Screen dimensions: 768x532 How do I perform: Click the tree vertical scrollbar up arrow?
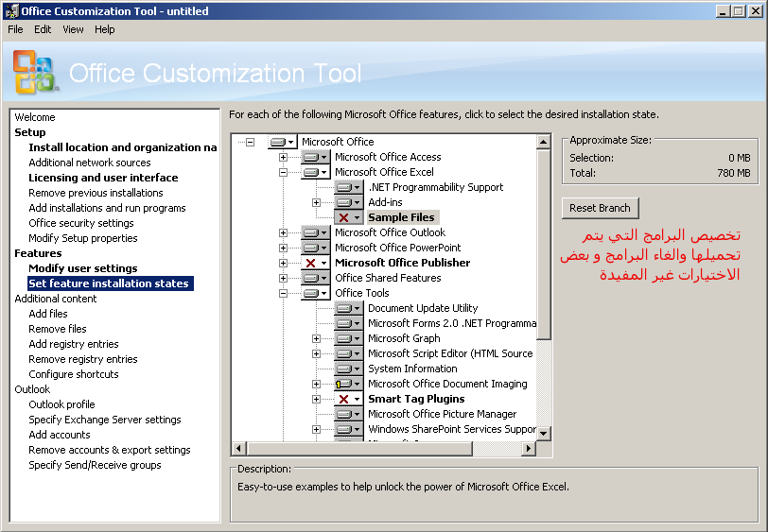point(543,142)
